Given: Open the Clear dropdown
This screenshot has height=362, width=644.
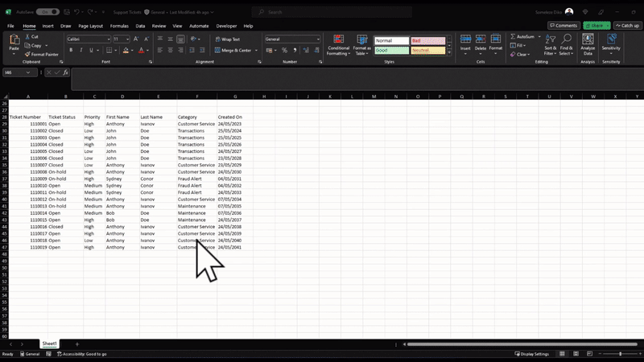Looking at the screenshot, I should click(x=520, y=54).
